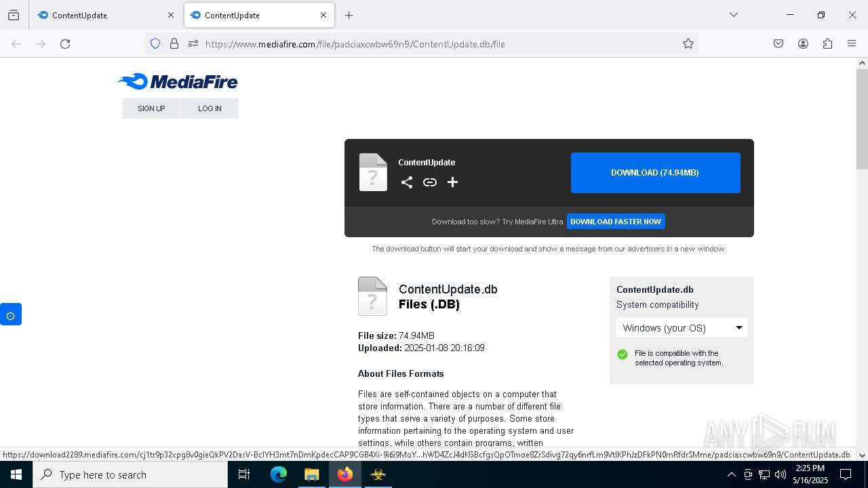
Task: Click the blue accessibility widget on left edge
Action: (x=11, y=314)
